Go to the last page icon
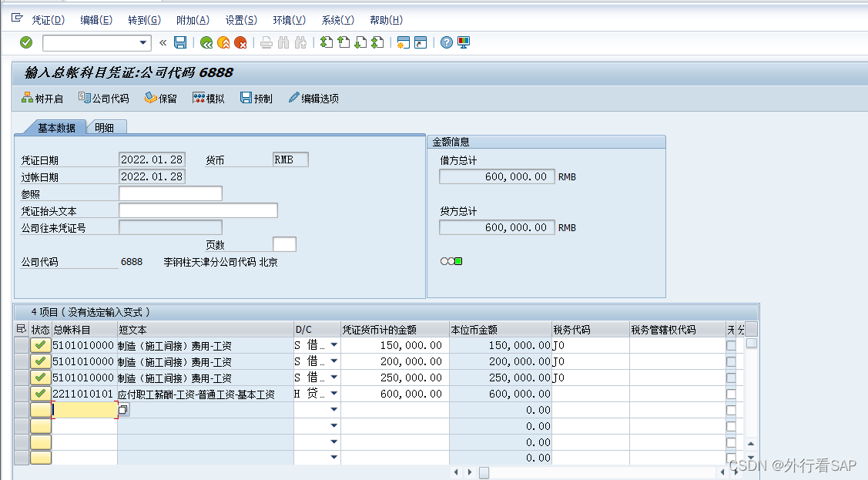Viewport: 868px width, 480px height. tap(377, 42)
